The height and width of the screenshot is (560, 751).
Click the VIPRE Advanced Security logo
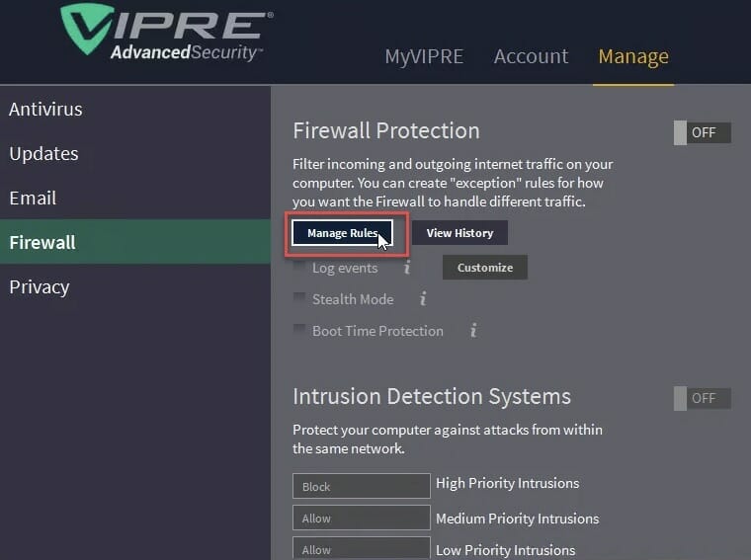pyautogui.click(x=166, y=33)
